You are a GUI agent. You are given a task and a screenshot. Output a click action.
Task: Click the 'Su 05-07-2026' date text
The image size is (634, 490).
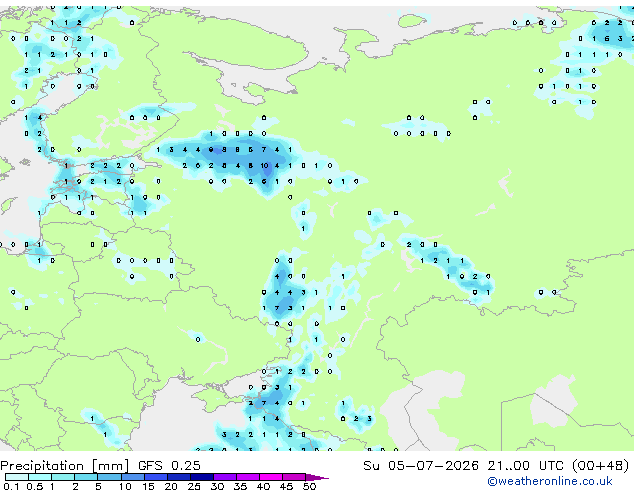point(421,466)
